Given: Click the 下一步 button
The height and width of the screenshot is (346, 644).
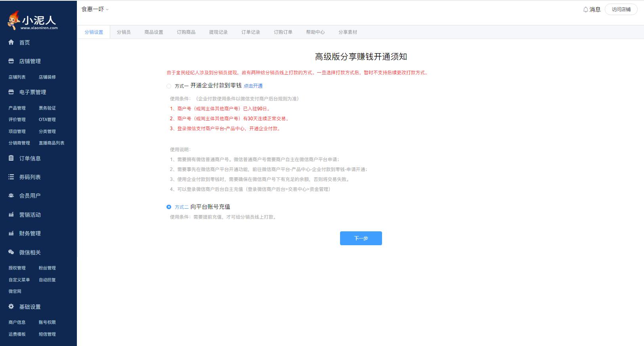Looking at the screenshot, I should coord(361,238).
